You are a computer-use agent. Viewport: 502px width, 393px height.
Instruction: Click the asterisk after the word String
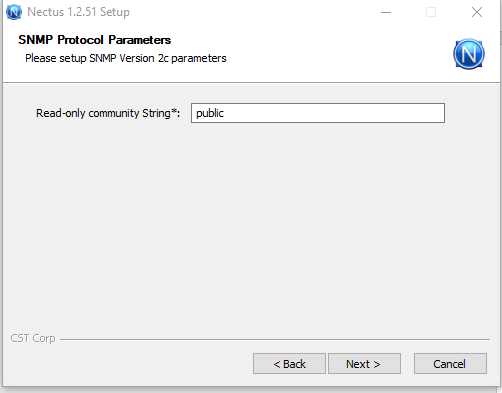[x=173, y=111]
